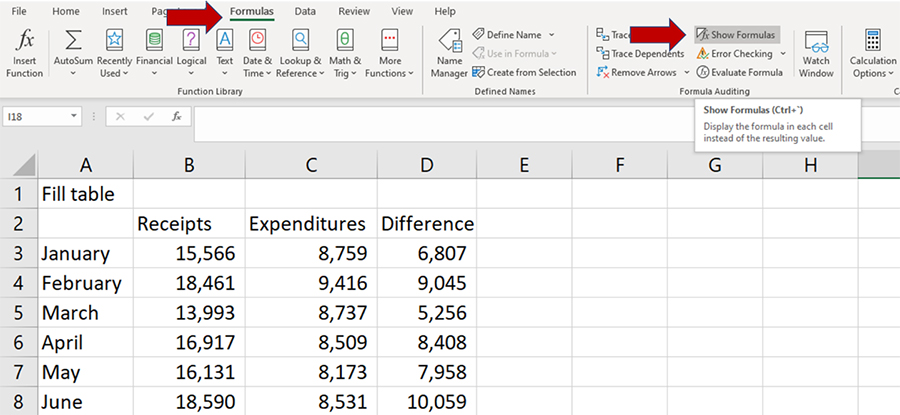
Task: Select column A header
Action: [86, 165]
